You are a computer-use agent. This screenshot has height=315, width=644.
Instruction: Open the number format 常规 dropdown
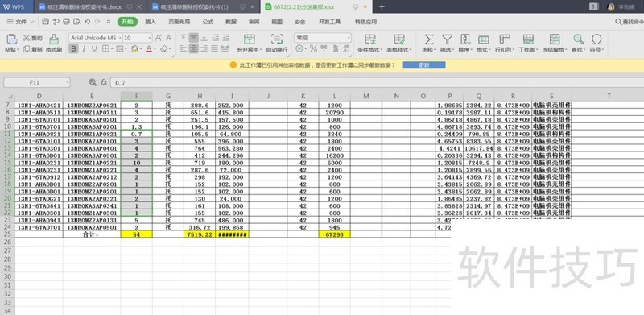(323, 38)
